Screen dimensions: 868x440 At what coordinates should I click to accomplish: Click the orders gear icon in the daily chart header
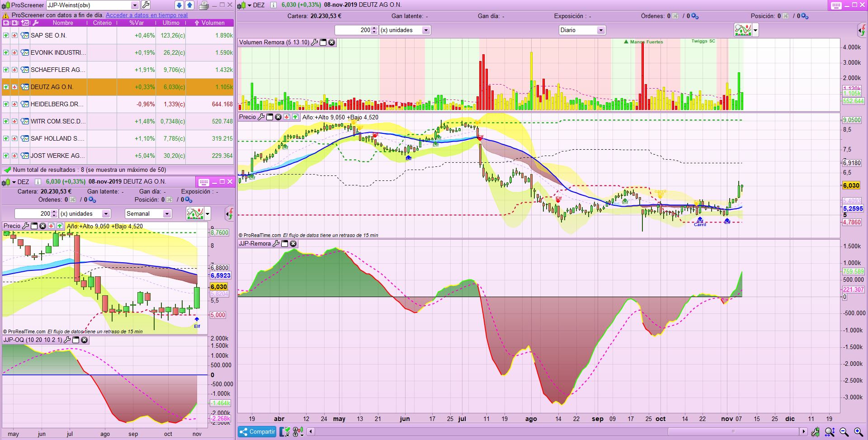point(695,16)
